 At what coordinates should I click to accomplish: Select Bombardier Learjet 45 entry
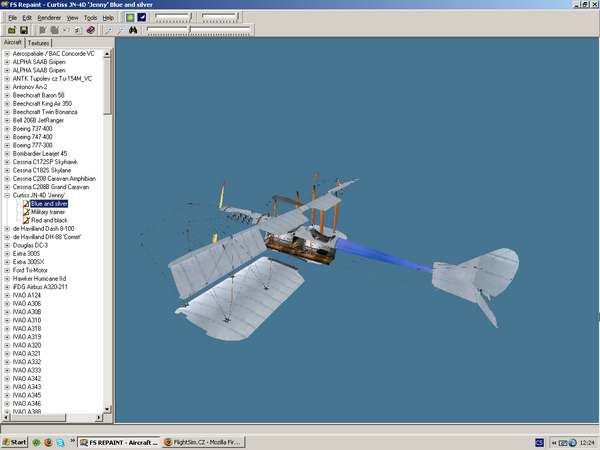click(40, 153)
